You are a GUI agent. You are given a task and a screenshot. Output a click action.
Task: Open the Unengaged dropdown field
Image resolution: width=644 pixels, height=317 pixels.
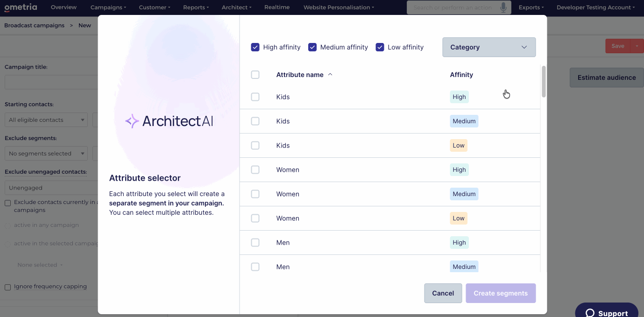51,188
